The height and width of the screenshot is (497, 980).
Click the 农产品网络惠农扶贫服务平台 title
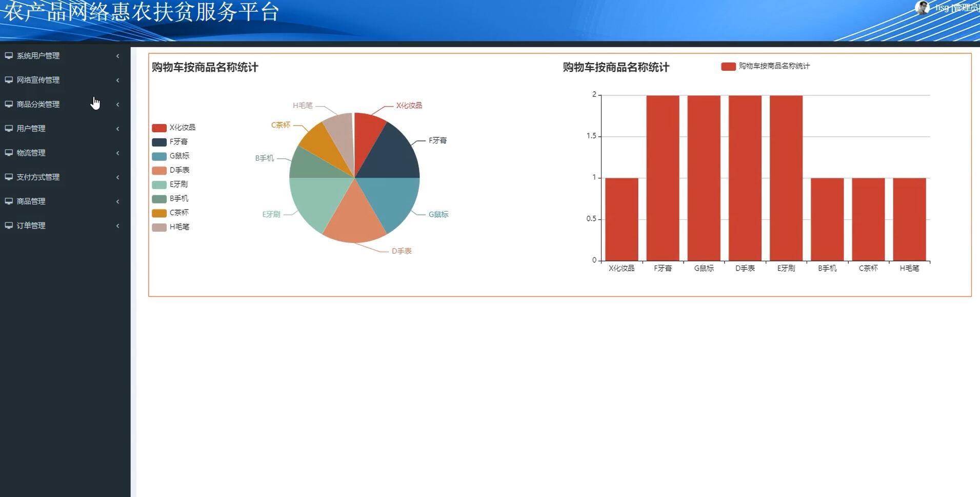pyautogui.click(x=141, y=14)
